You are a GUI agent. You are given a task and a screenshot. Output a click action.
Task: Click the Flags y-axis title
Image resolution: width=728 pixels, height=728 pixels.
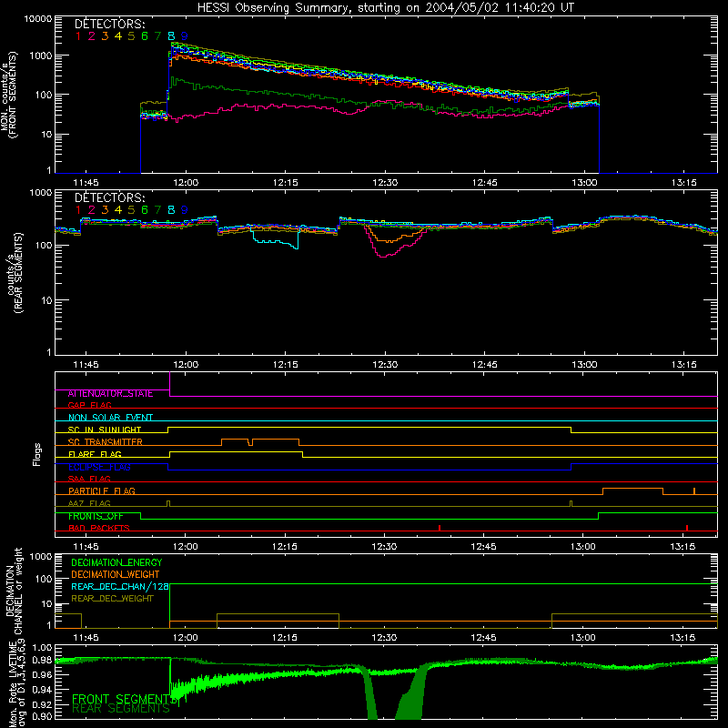click(36, 454)
